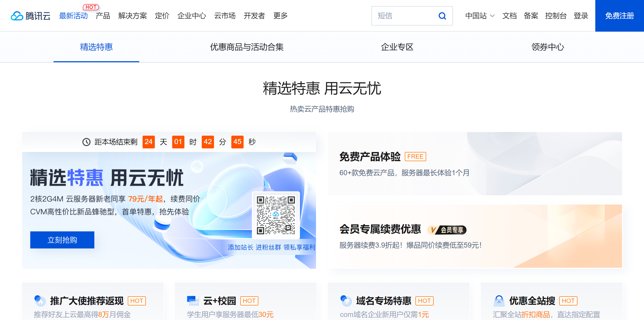Screen dimensions: 644x320
Task: Expand the 中国站 region dropdown
Action: coord(479,16)
